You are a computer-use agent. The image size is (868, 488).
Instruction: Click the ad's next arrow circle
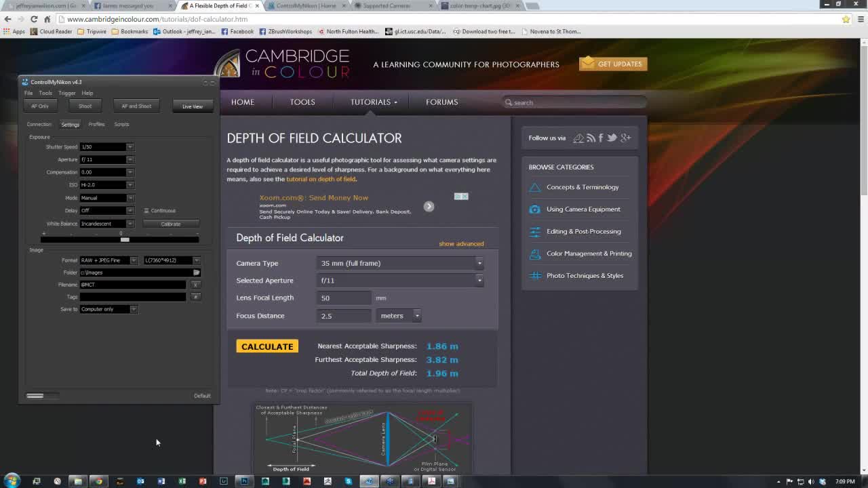pyautogui.click(x=429, y=206)
